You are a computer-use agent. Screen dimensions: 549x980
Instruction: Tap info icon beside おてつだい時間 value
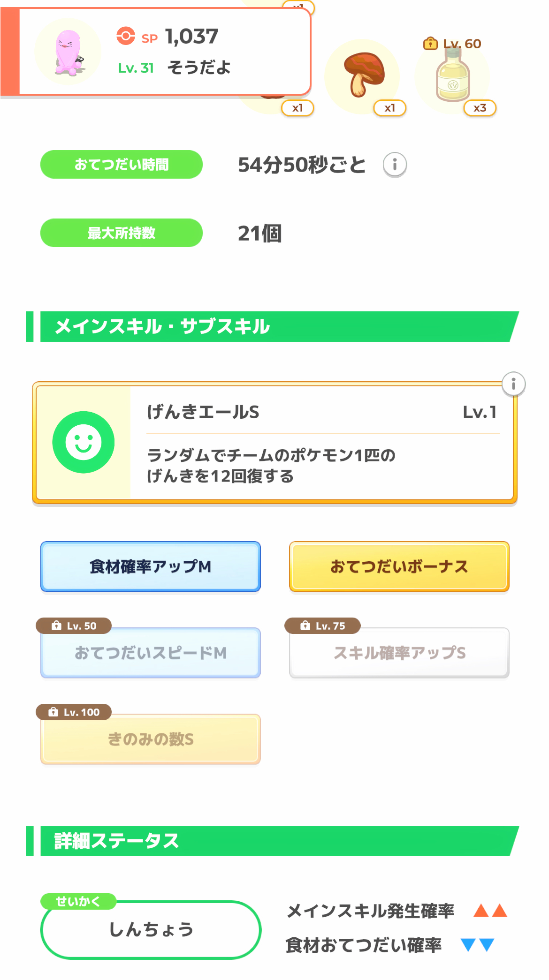395,165
